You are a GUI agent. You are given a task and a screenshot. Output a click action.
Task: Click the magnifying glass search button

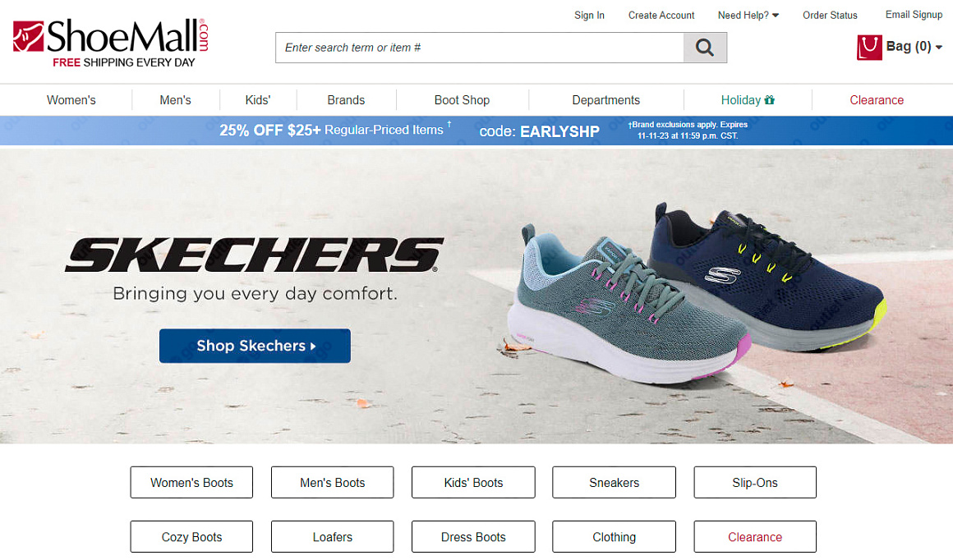[x=704, y=48]
